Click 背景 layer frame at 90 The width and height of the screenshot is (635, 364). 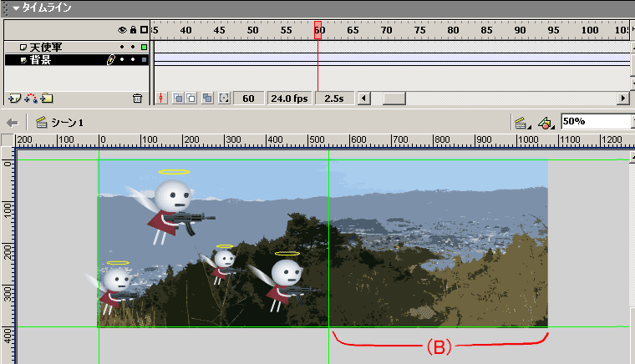click(x=520, y=59)
